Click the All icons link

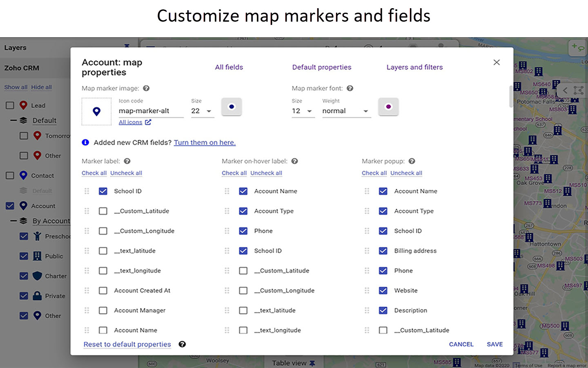[131, 122]
